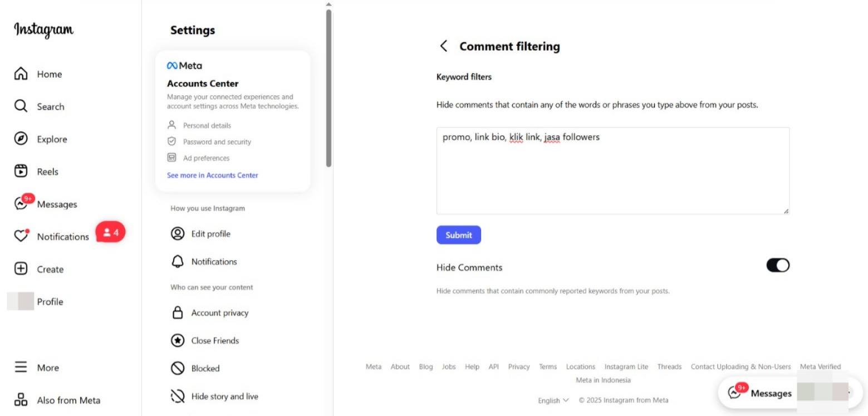Select Close Friends settings item
This screenshot has height=416, width=868.
(215, 341)
